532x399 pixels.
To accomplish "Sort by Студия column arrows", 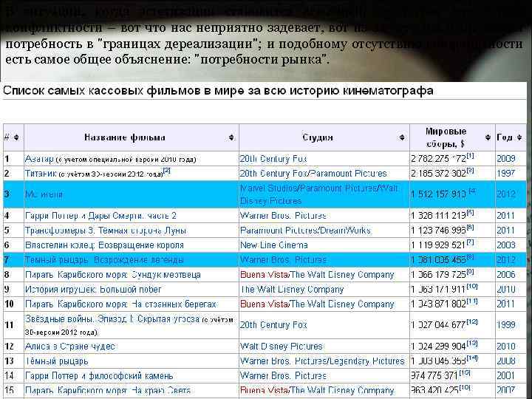I will click(402, 137).
